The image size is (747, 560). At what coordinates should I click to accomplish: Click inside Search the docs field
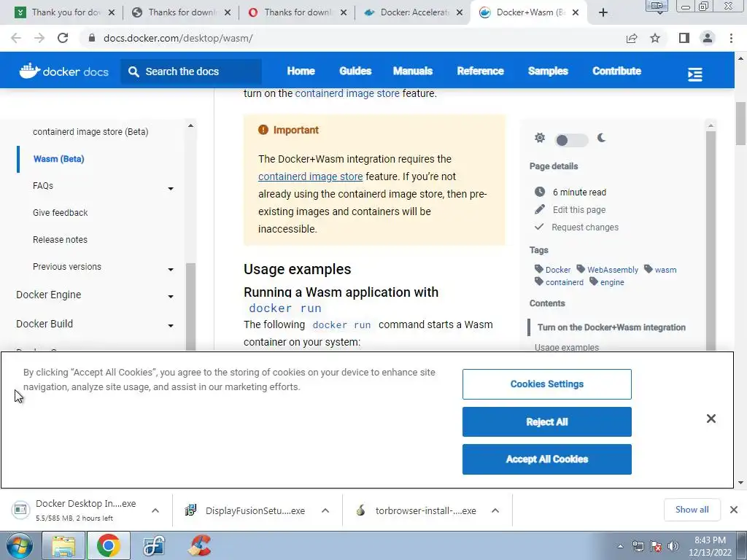[x=191, y=71]
